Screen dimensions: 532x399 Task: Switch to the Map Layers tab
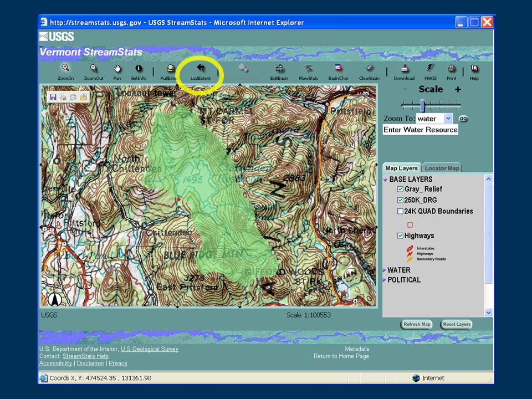(x=401, y=168)
